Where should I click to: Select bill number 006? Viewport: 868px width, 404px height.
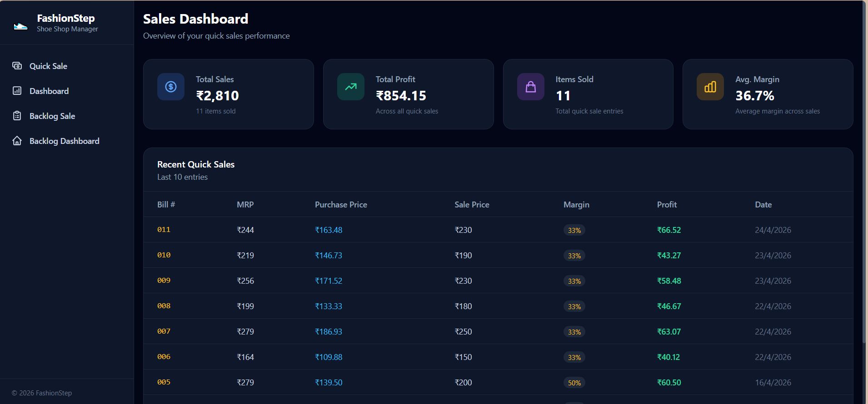pos(164,357)
